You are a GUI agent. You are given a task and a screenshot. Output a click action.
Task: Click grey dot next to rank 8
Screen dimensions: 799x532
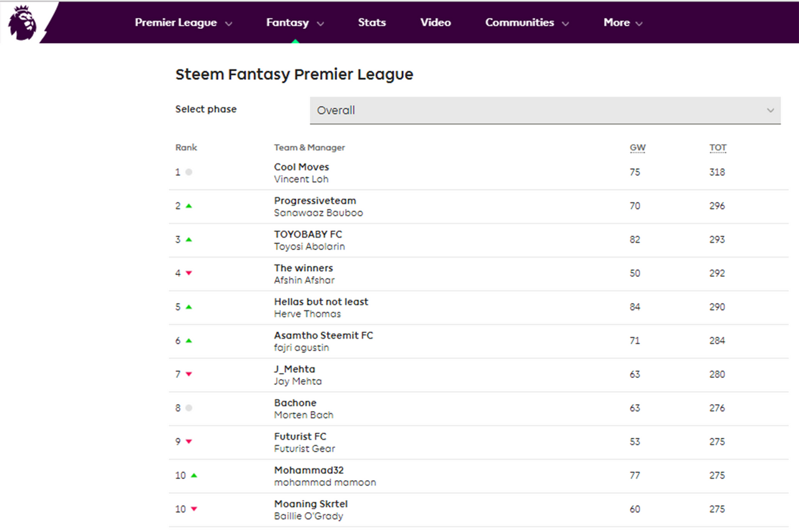click(189, 408)
